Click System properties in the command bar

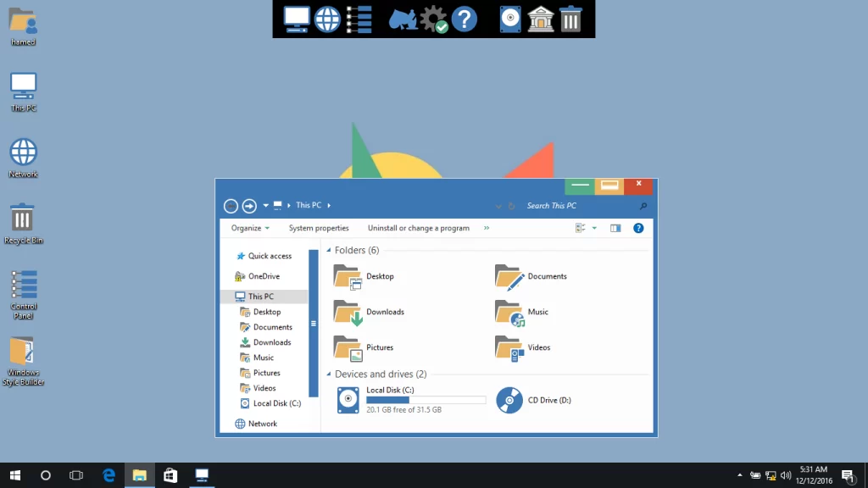tap(319, 228)
